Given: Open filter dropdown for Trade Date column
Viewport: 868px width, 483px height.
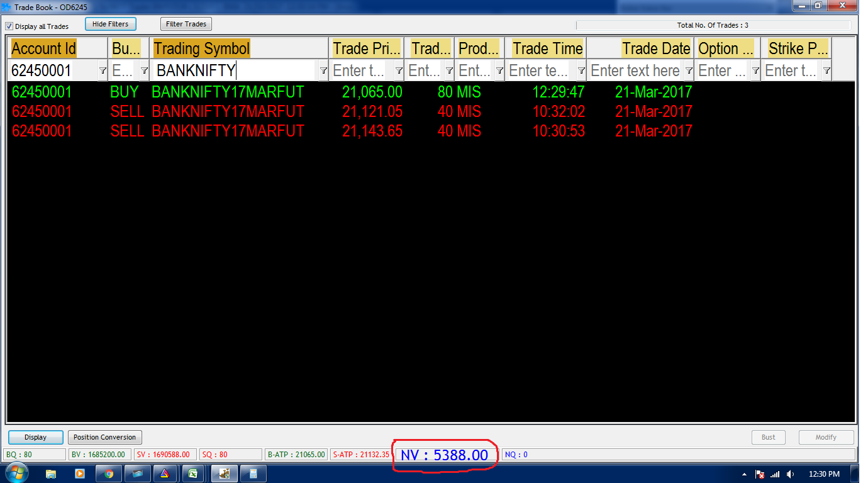Looking at the screenshot, I should (x=689, y=71).
